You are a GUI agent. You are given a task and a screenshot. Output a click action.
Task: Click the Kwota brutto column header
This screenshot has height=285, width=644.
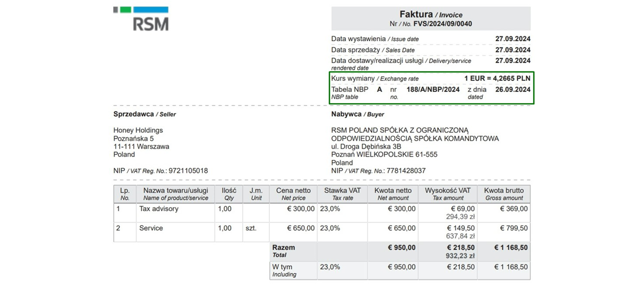[x=503, y=191]
